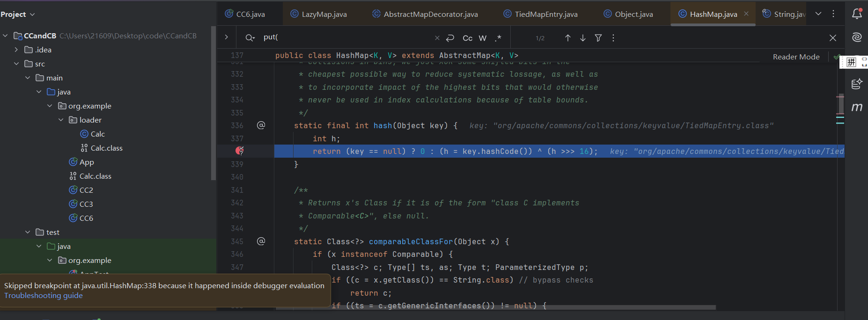This screenshot has height=320, width=868.
Task: Open the CC6 class in project tree
Action: coord(81,218)
